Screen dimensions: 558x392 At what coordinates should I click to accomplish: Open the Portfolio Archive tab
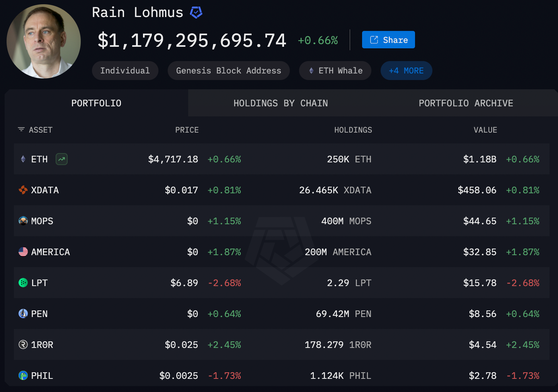(x=466, y=103)
